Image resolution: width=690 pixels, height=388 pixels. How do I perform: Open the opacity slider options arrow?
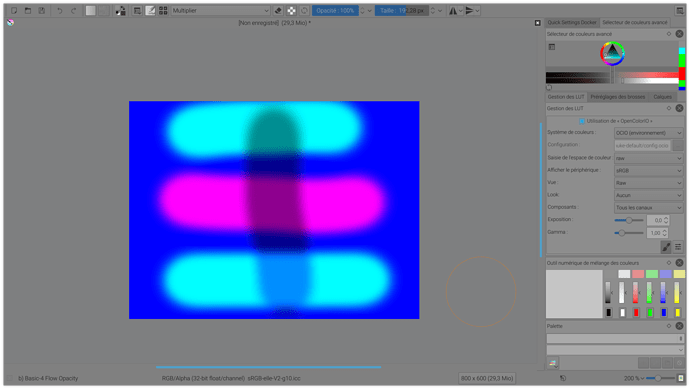[370, 11]
